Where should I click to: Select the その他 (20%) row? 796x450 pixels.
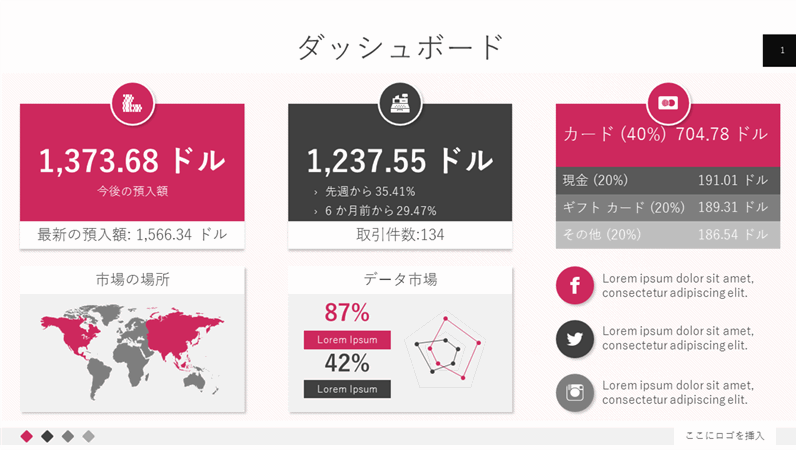(x=667, y=235)
